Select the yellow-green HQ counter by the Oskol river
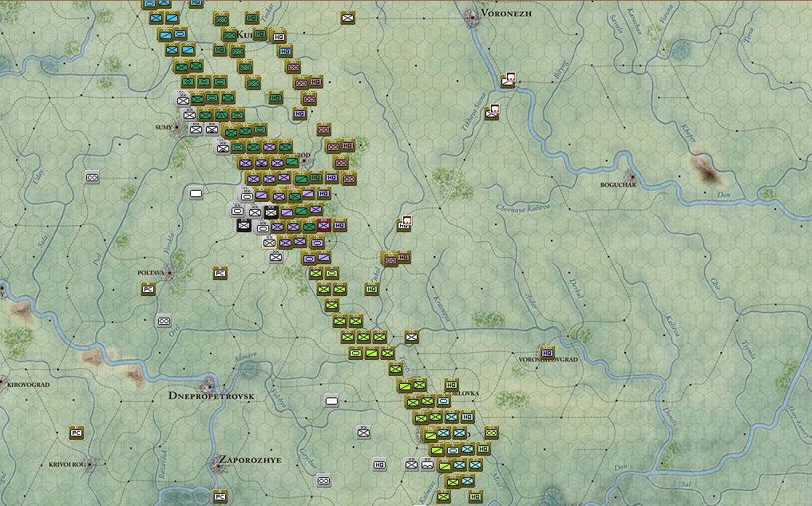Screen dimensions: 812x506 (x=371, y=289)
